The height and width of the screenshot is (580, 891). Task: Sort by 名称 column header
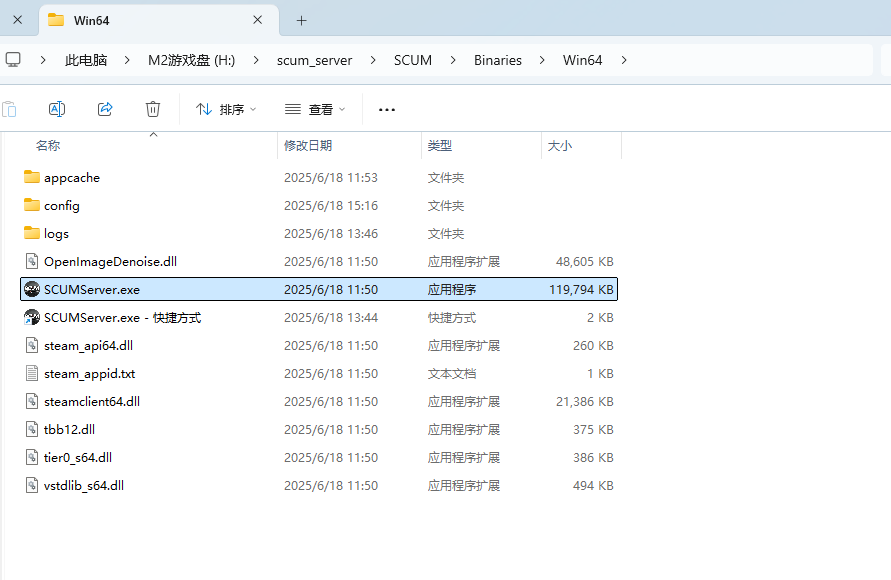coord(48,146)
